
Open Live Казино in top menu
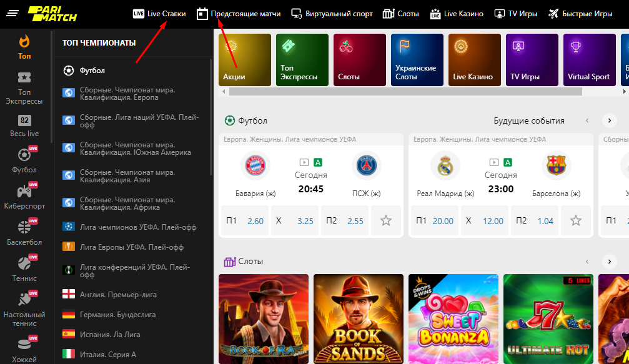coord(457,14)
